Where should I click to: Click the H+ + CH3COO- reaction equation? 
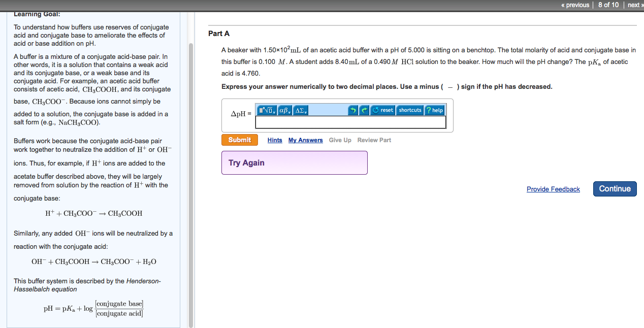click(x=94, y=214)
